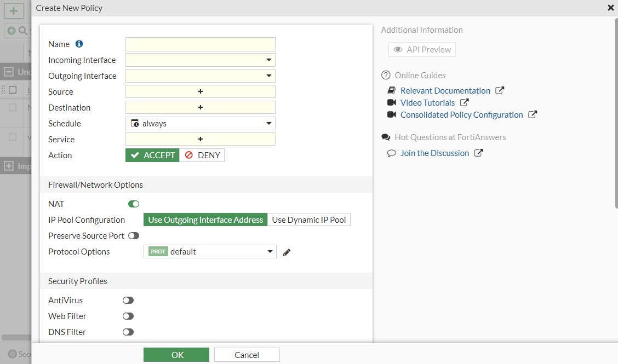This screenshot has height=364, width=618.
Task: Click the external link icon beside Video Tutorials
Action: 464,103
